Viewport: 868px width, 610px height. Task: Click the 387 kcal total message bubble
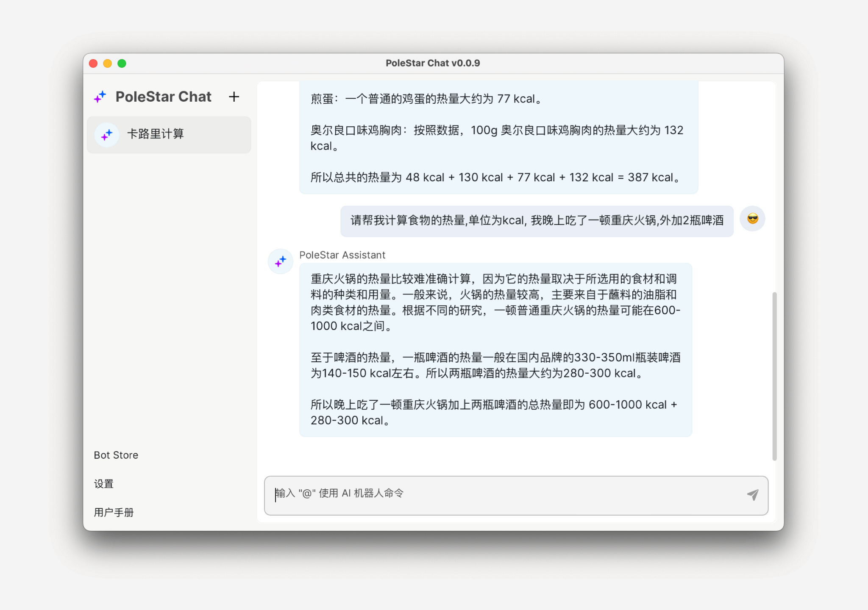click(x=498, y=138)
